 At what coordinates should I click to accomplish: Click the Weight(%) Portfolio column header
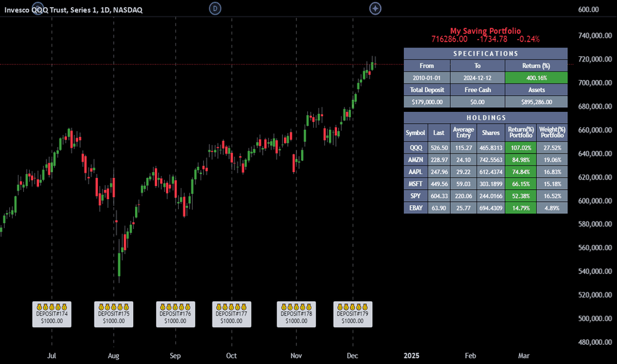point(552,132)
